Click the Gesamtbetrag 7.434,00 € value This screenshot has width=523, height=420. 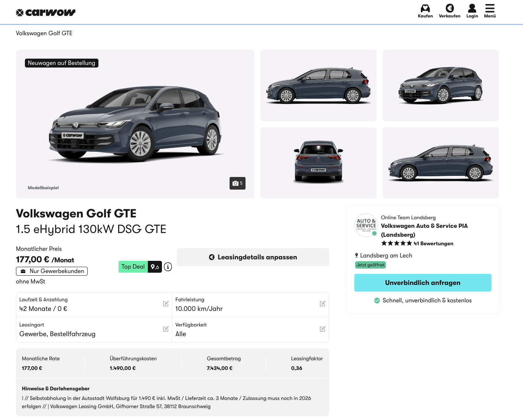tap(220, 368)
